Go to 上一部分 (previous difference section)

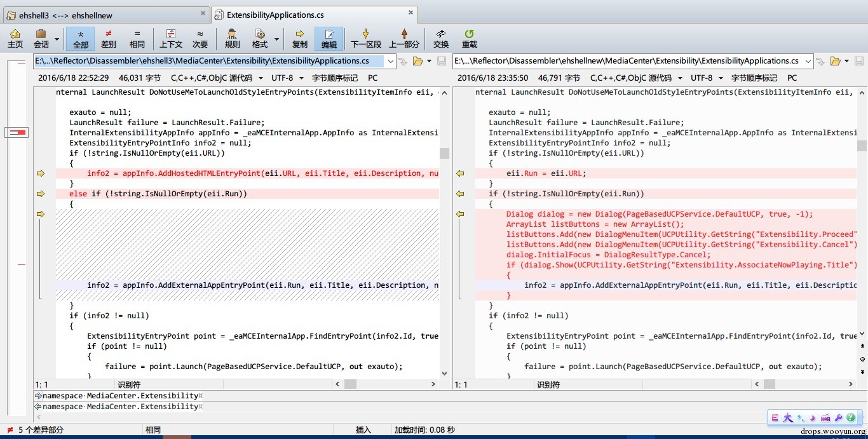(x=404, y=39)
